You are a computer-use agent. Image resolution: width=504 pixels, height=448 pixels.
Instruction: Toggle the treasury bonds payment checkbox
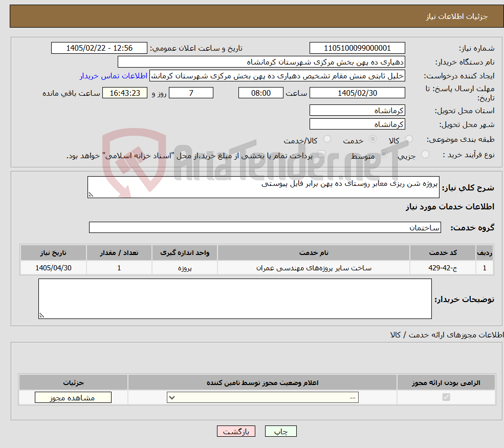point(321,155)
